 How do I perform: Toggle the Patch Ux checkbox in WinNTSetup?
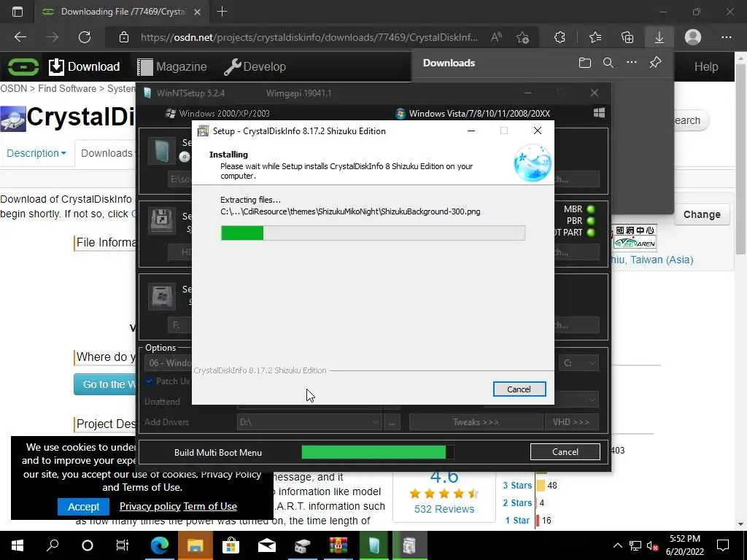[150, 381]
